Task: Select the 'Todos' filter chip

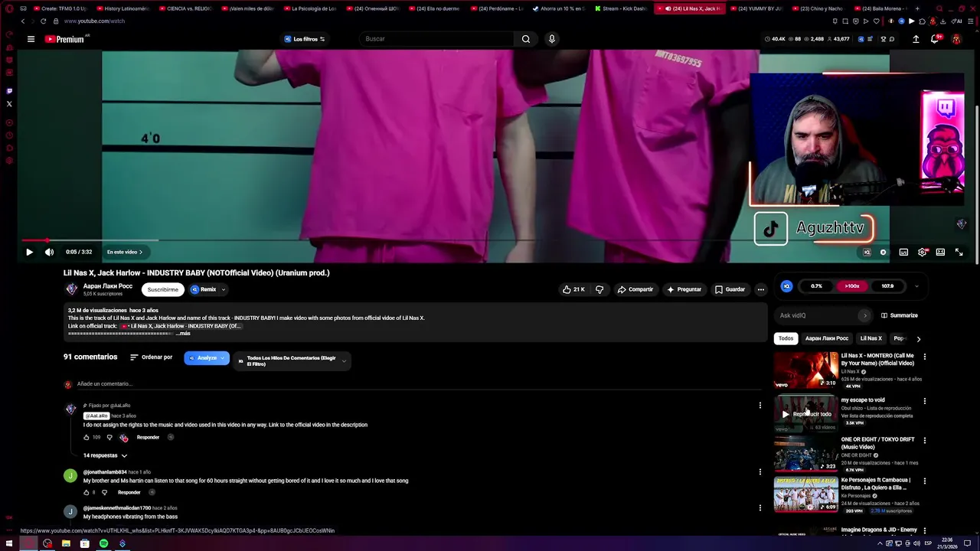Action: 786,338
